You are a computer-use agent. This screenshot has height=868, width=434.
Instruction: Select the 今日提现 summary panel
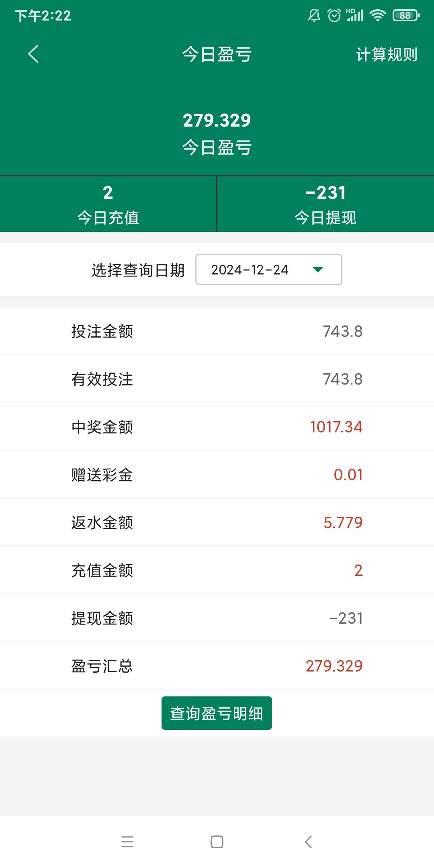(325, 205)
